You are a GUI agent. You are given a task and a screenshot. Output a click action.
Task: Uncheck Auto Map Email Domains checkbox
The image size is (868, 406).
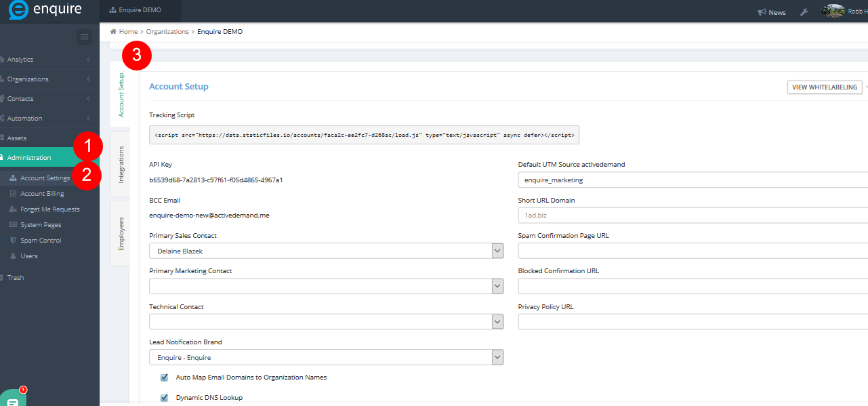coord(164,378)
